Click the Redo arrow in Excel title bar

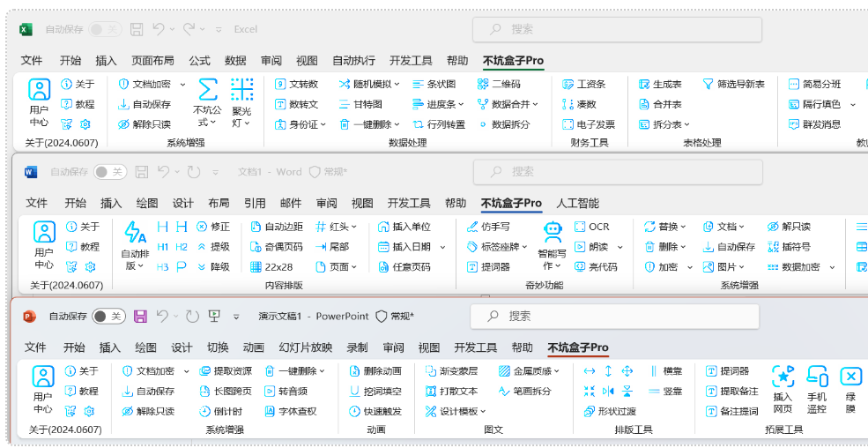(x=189, y=29)
